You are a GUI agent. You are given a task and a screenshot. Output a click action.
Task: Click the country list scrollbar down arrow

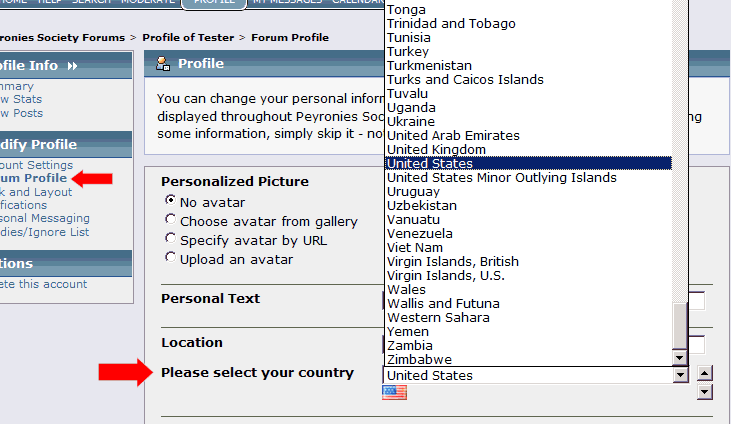coord(680,358)
